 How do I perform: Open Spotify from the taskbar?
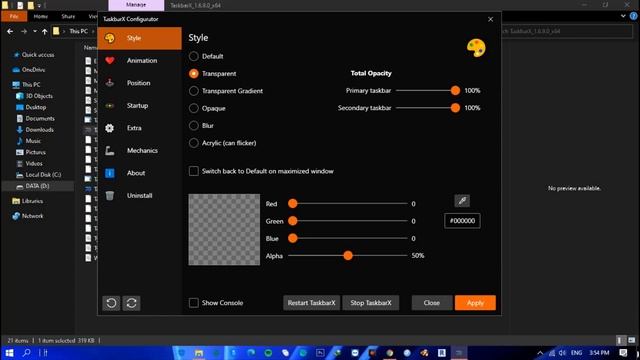268,353
